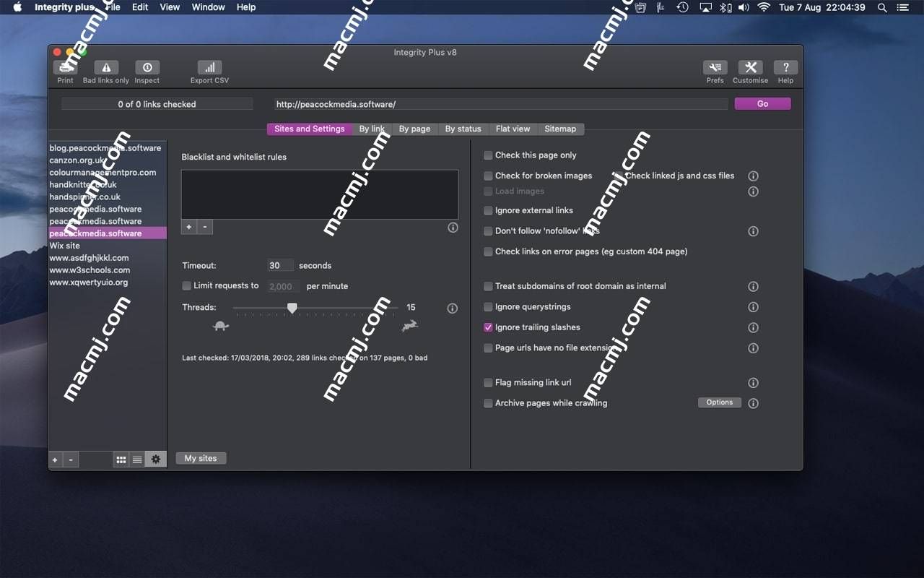Show info for Page urls have no file extension
The height and width of the screenshot is (578, 924).
coord(753,348)
